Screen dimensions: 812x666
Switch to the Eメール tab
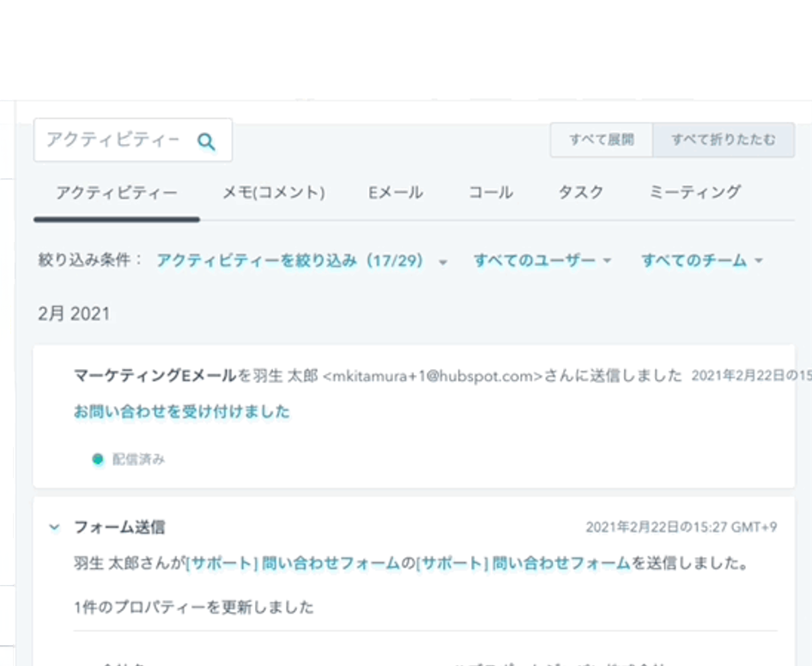pyautogui.click(x=394, y=193)
